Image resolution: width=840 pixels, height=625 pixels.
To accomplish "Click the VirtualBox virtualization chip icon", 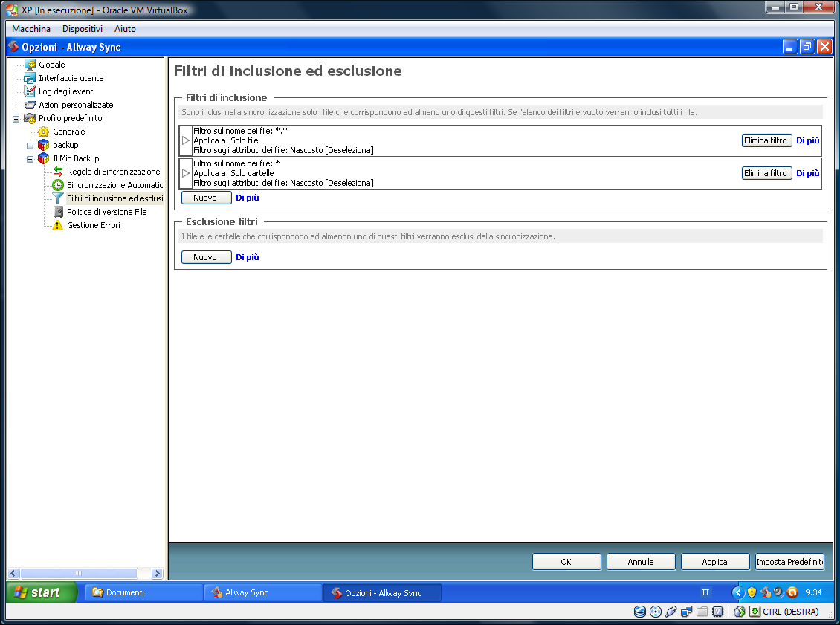I will point(718,612).
